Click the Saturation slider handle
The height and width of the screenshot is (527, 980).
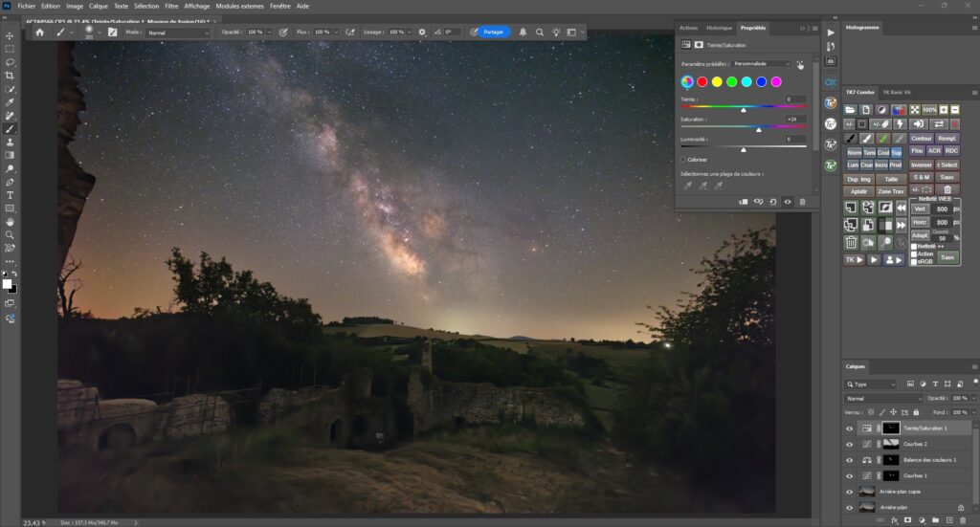click(759, 129)
